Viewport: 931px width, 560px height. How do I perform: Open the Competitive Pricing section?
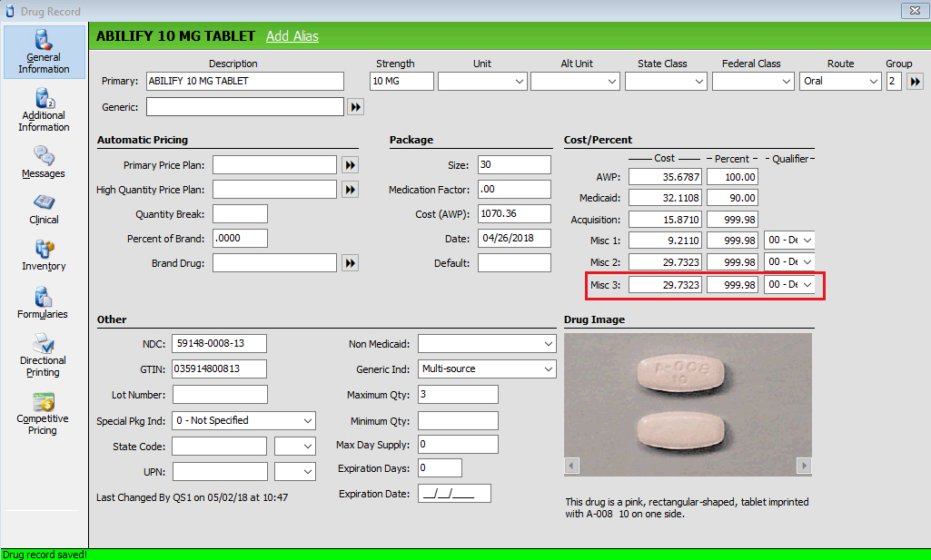coord(44,414)
